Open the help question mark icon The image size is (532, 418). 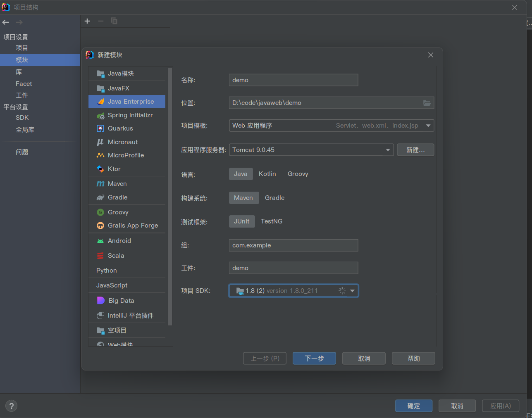tap(12, 406)
